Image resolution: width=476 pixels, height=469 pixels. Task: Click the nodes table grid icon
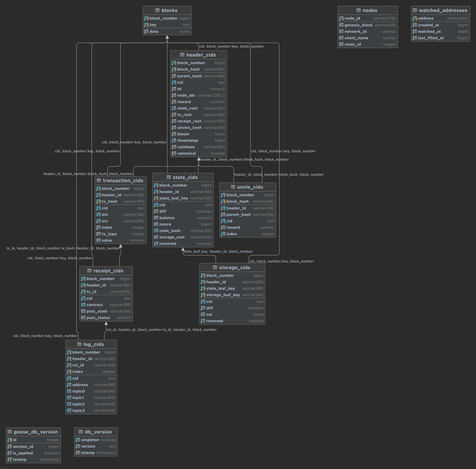(359, 10)
